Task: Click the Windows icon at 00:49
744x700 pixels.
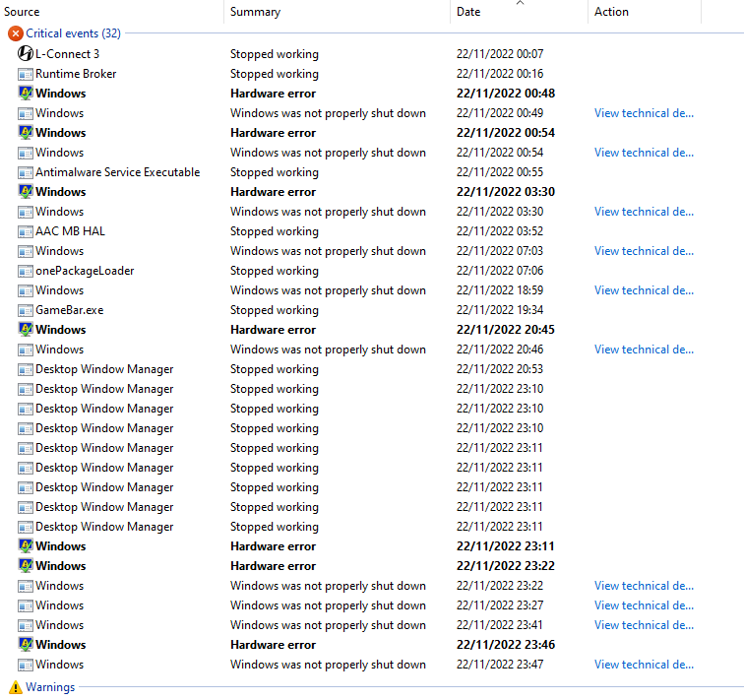Action: pos(26,113)
